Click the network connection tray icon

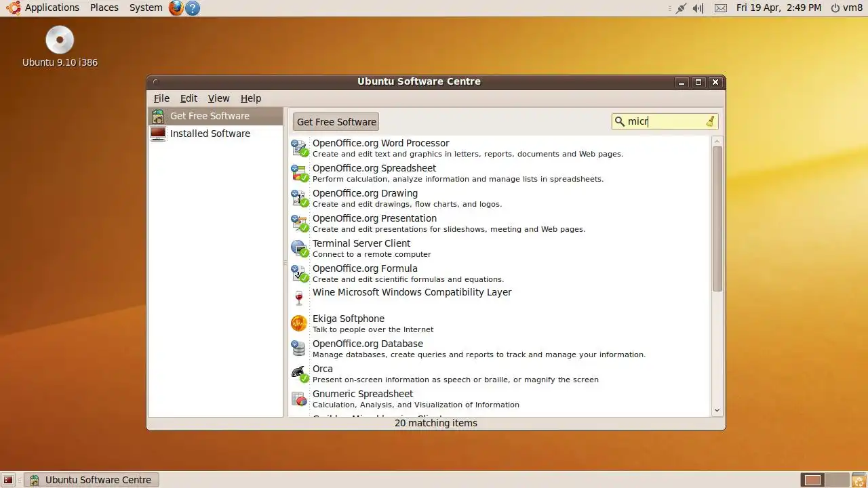pyautogui.click(x=680, y=8)
